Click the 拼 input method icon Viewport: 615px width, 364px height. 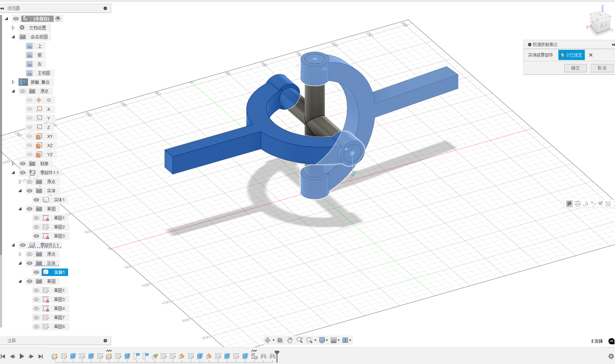569,204
